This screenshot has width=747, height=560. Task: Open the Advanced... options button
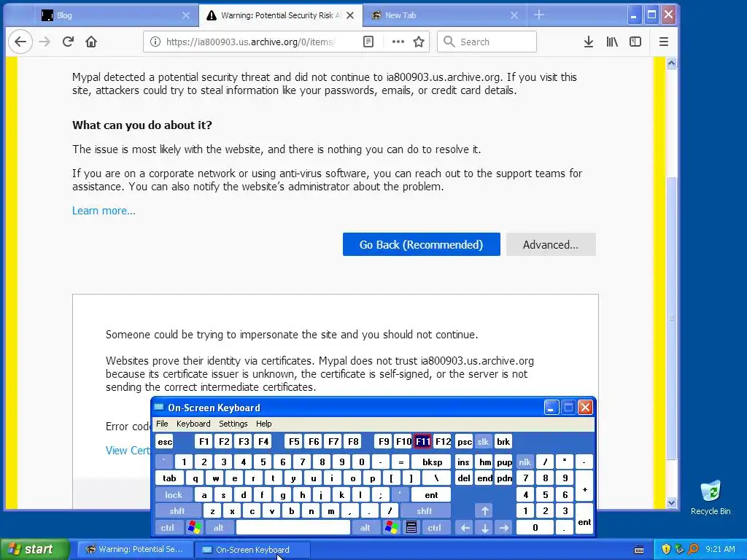click(x=551, y=244)
